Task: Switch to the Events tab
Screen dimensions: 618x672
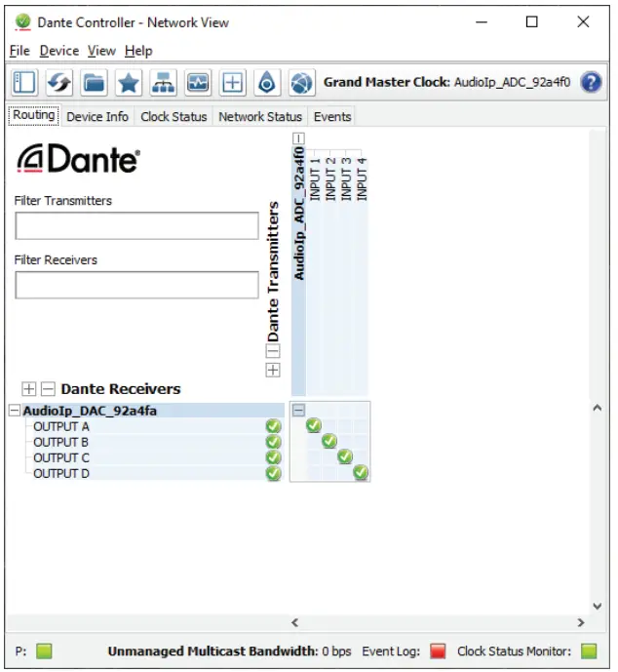Action: 332,117
